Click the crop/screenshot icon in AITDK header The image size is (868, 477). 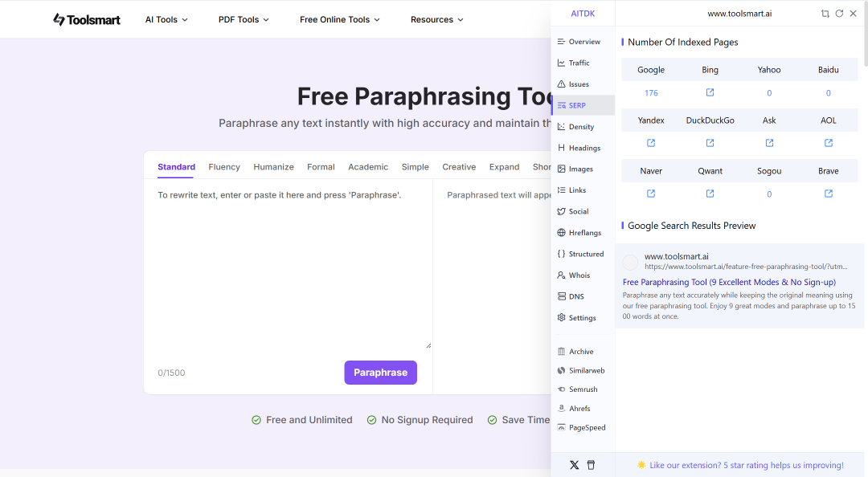825,14
